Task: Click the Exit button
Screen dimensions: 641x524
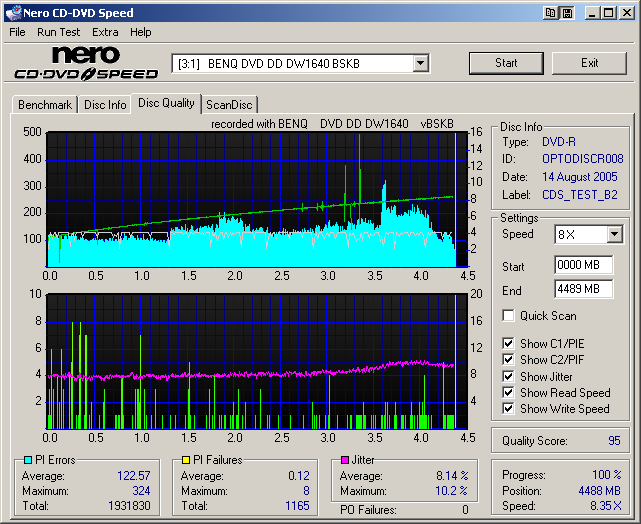Action: point(590,63)
